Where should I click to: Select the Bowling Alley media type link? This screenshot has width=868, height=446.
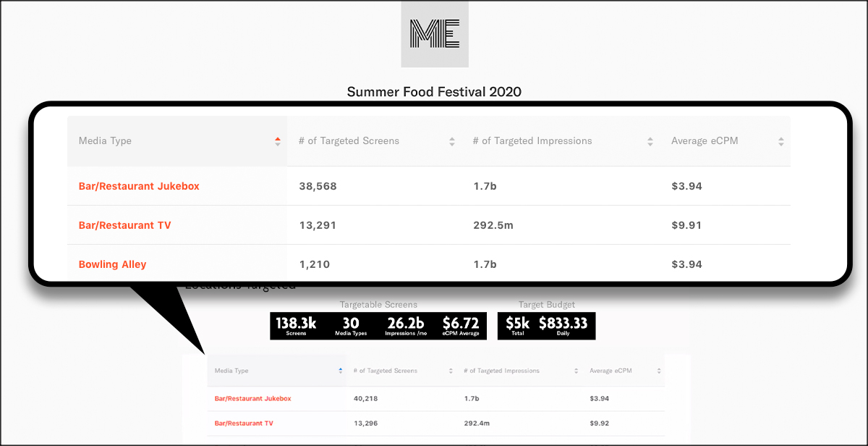(112, 264)
